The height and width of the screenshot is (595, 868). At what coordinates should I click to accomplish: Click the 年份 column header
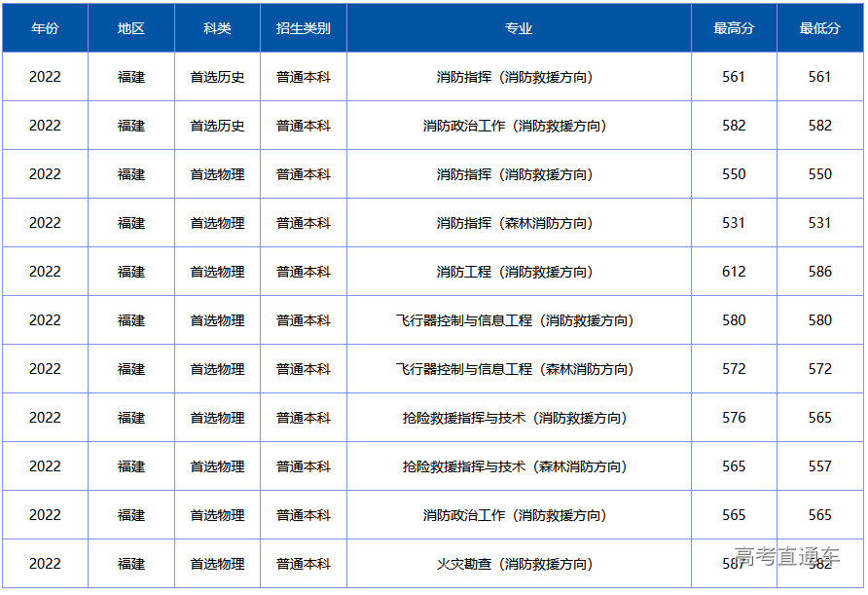click(45, 28)
